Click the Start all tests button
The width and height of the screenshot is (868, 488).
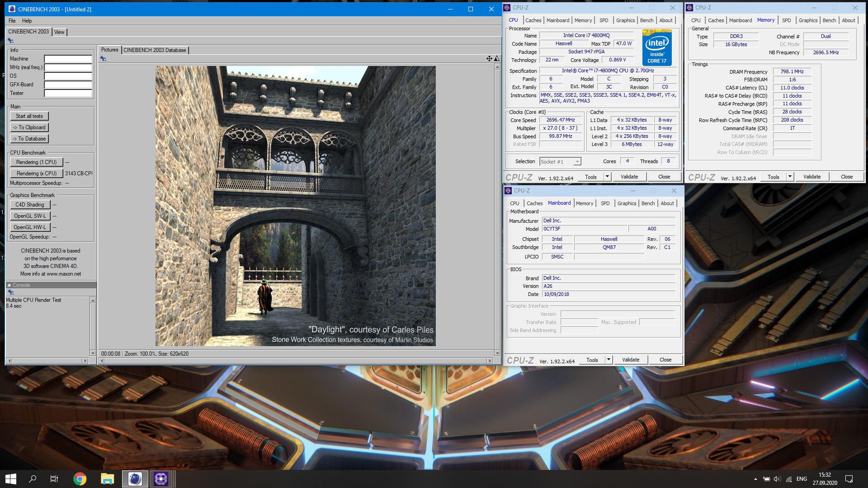pos(29,116)
